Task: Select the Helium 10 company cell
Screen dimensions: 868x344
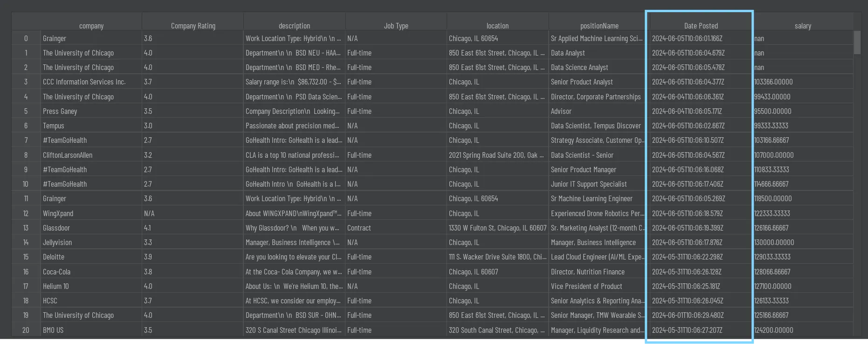Action: 91,286
